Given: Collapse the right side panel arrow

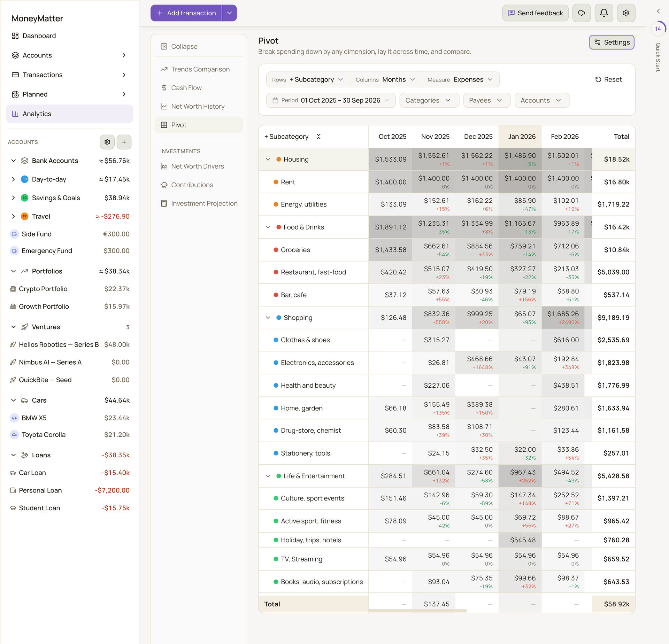Looking at the screenshot, I should [x=658, y=11].
